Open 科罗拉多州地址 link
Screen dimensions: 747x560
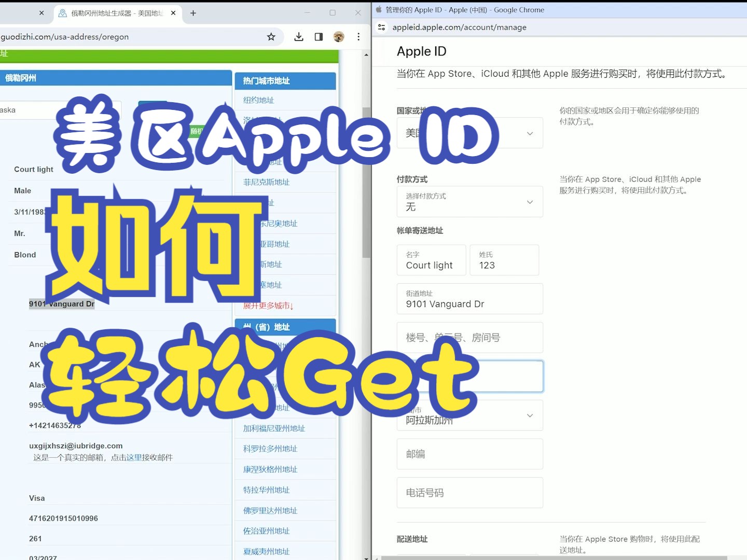(270, 449)
